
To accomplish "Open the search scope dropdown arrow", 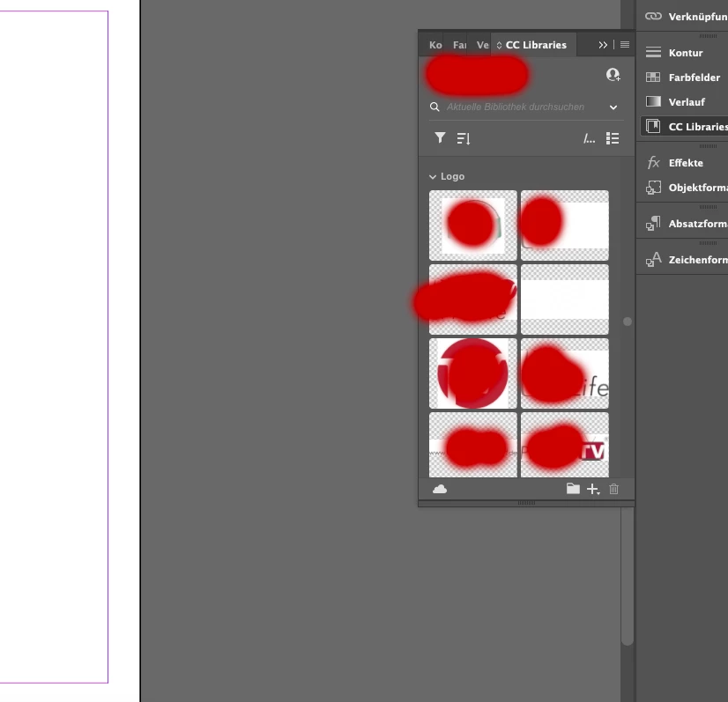I will click(613, 107).
